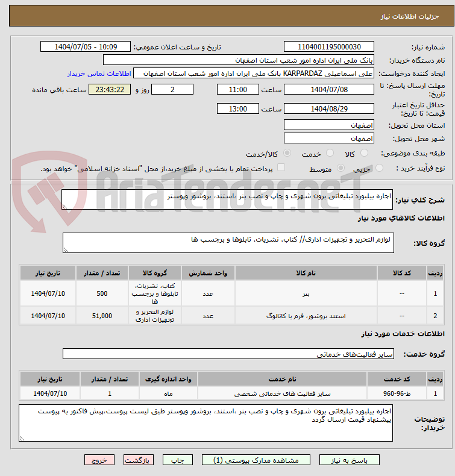
Task: Click the بازگشت back button
Action: coord(139,460)
